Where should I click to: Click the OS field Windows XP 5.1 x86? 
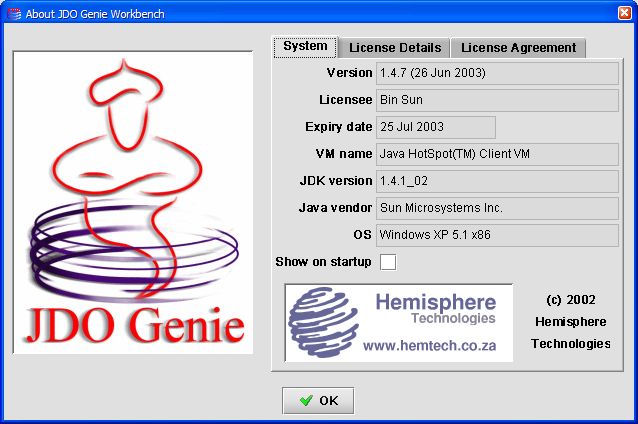coord(497,235)
